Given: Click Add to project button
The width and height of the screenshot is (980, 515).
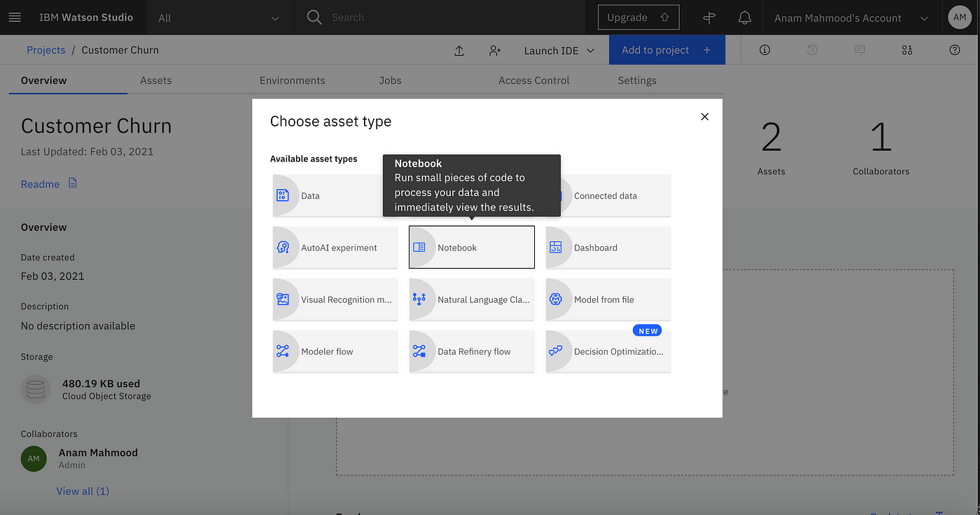Looking at the screenshot, I should coord(667,50).
